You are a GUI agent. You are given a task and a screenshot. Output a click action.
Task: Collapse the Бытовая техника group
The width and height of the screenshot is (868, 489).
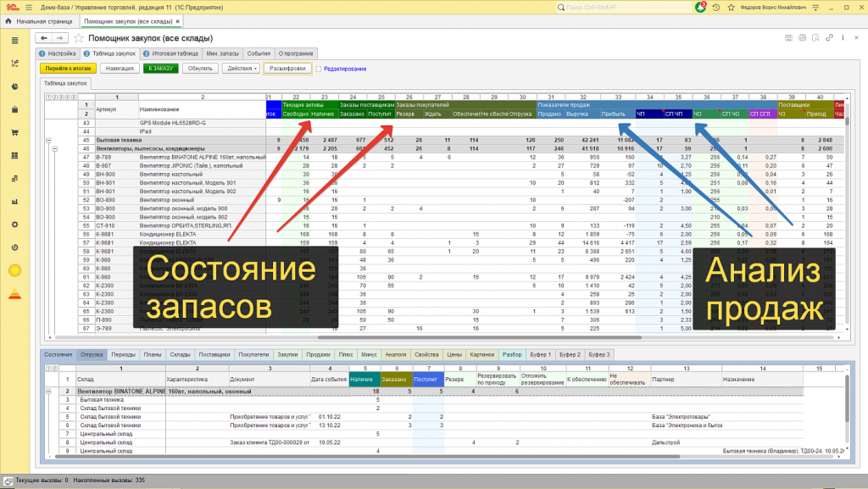[x=48, y=141]
